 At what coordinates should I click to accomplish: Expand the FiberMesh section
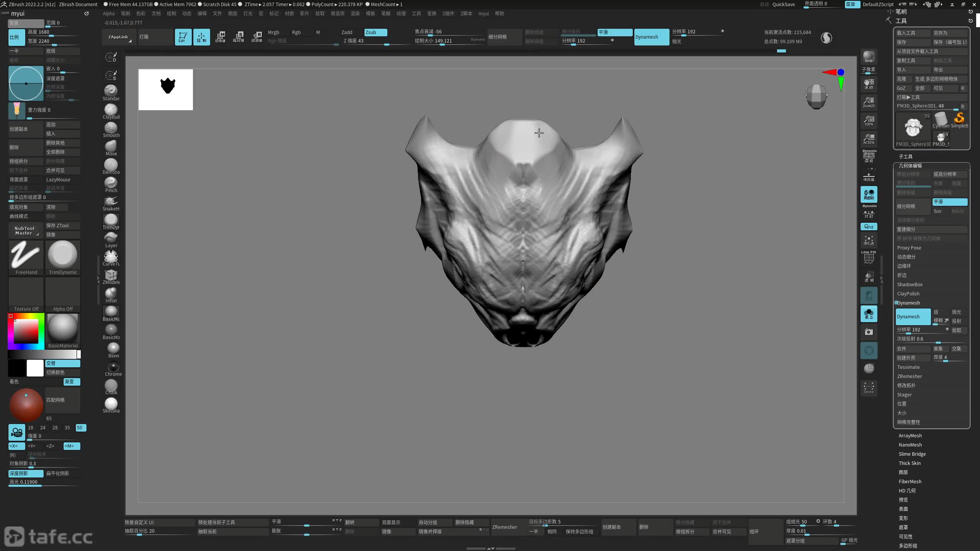910,481
